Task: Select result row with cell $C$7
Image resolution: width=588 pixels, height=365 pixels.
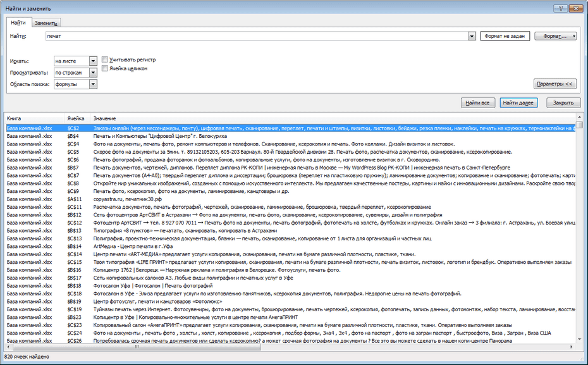Action: (x=290, y=176)
